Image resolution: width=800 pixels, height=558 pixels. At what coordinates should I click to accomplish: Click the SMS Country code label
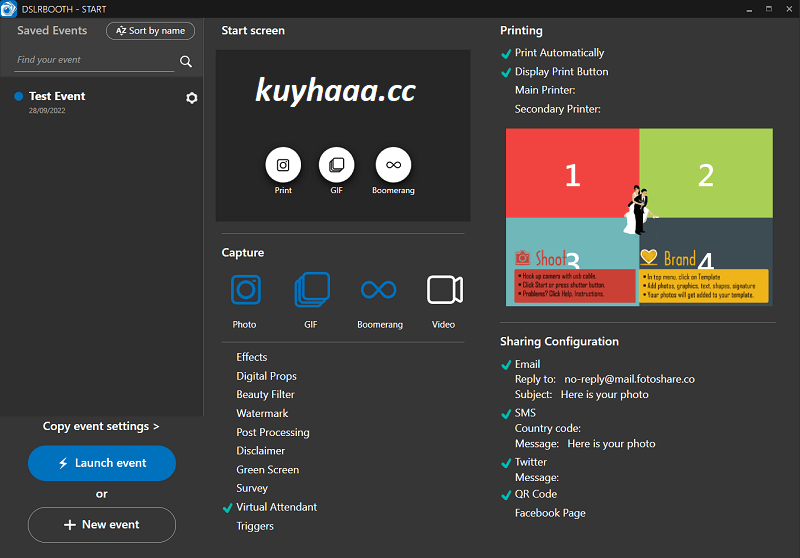548,428
